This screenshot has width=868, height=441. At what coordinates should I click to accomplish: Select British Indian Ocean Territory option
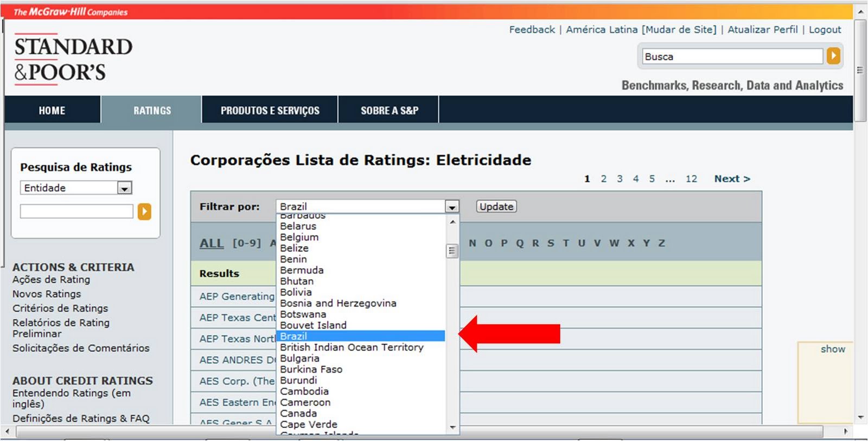(x=360, y=347)
